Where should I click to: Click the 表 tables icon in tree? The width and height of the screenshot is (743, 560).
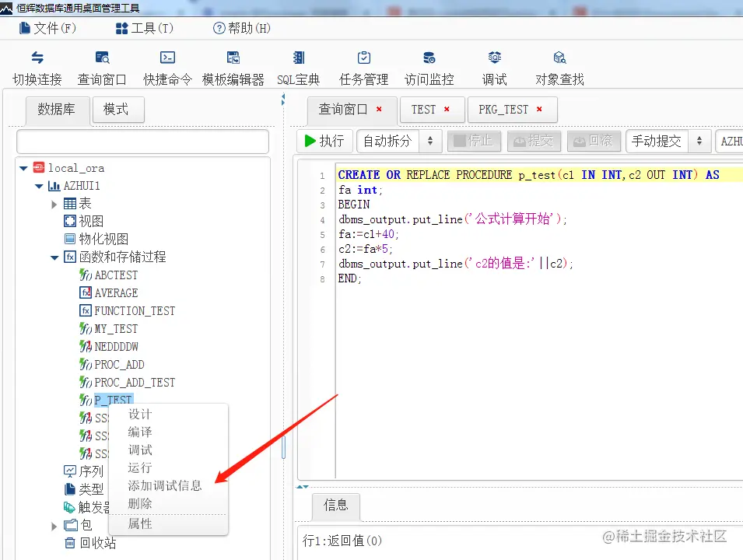click(70, 204)
